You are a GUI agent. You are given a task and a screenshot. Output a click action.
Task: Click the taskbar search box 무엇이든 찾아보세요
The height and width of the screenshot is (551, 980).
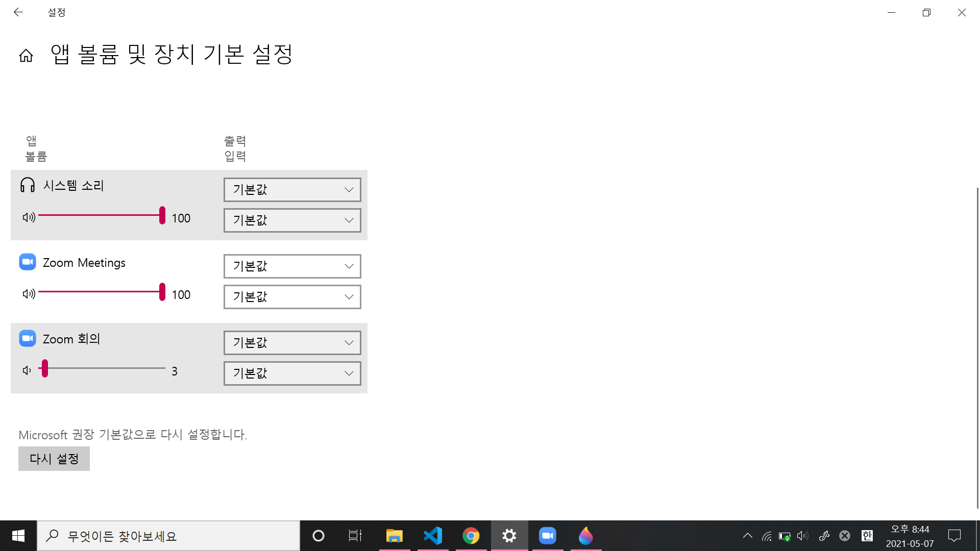pyautogui.click(x=168, y=536)
